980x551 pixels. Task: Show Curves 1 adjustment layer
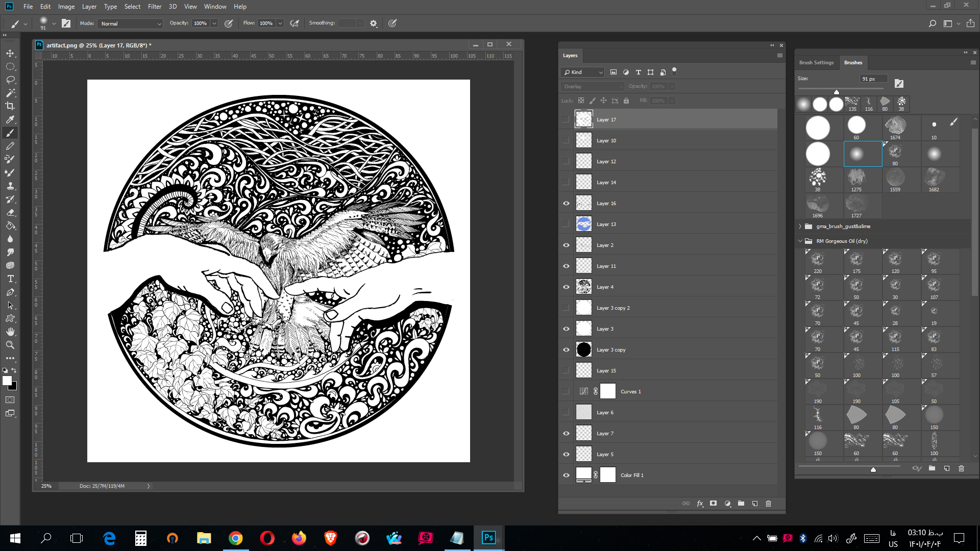coord(566,392)
